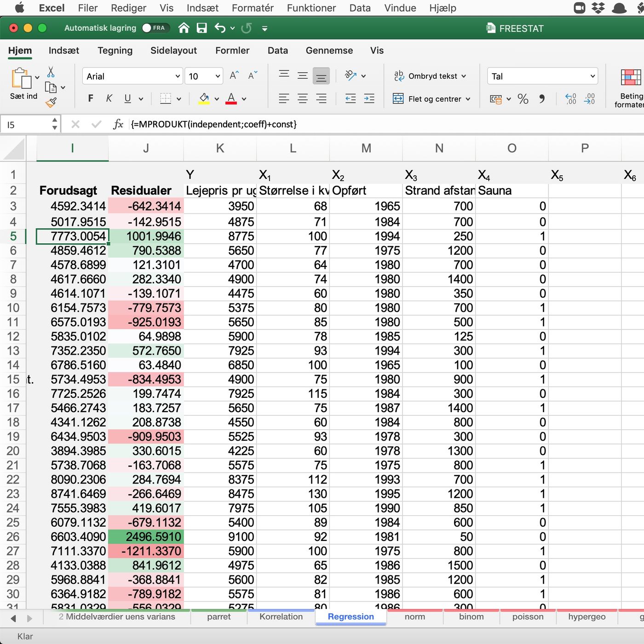Open the font size 10 dropdown
644x644 pixels.
click(x=216, y=76)
